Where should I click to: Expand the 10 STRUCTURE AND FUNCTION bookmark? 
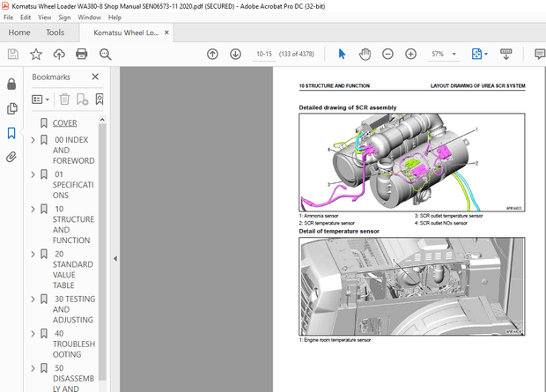pos(33,209)
